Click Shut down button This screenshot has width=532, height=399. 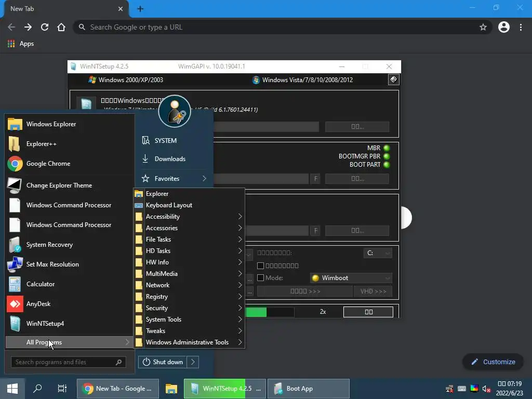(x=163, y=362)
